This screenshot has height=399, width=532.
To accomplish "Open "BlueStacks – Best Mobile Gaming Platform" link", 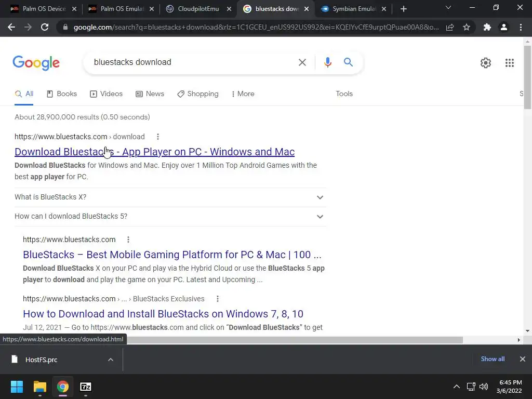I will tap(172, 255).
